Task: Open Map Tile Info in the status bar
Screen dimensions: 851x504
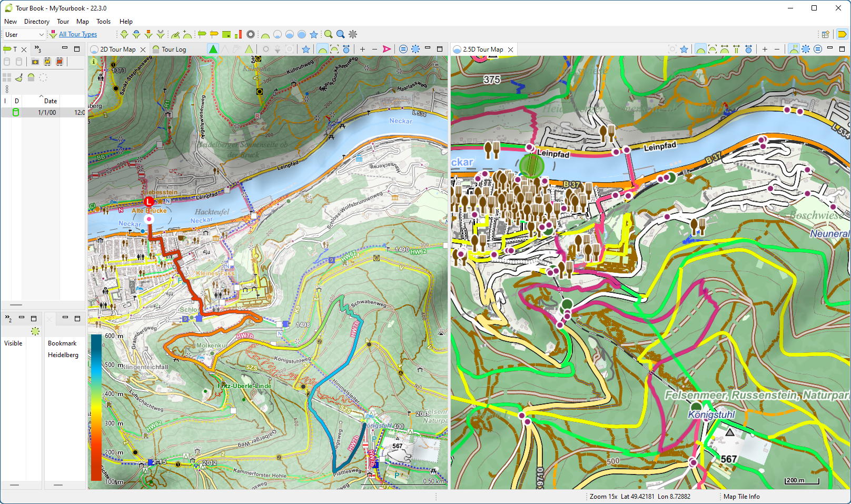Action: pos(741,496)
